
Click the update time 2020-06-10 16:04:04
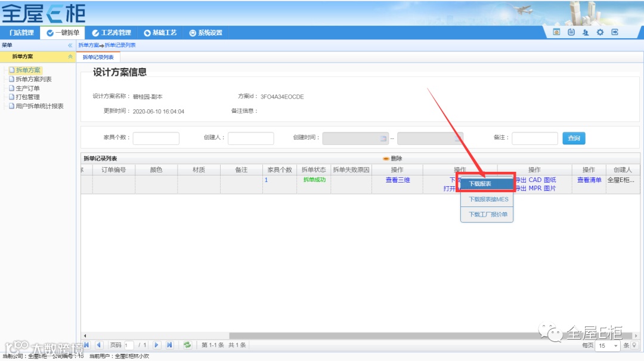pos(159,112)
